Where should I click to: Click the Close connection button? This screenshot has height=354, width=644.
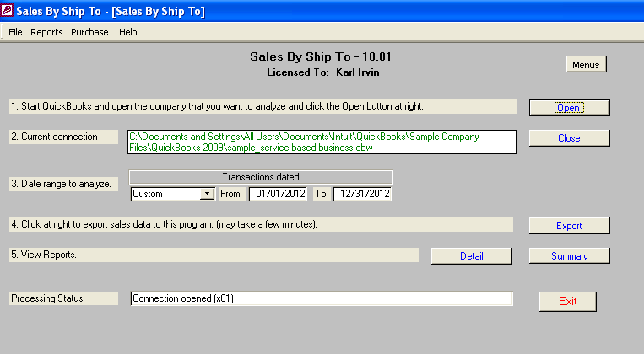coord(569,138)
